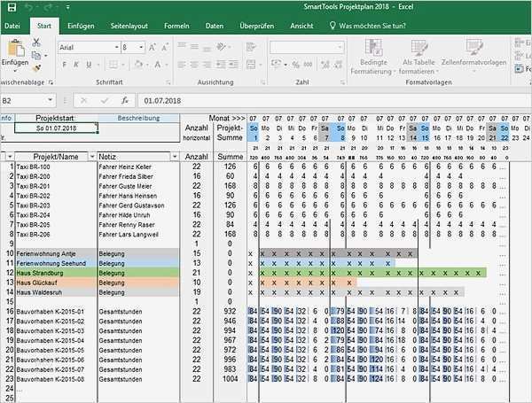532x403 pixels.
Task: Open Bedingte Formatierung conditional formatting
Action: point(374,57)
